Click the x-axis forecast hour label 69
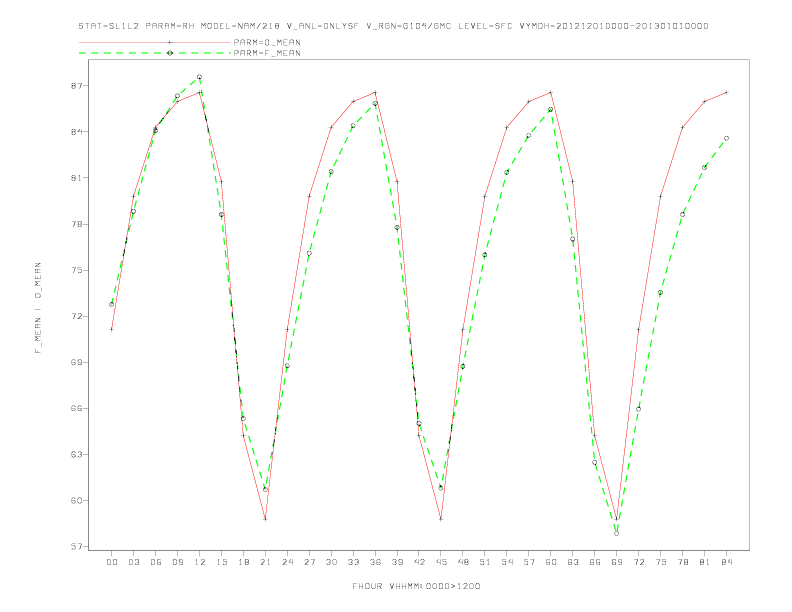 617,562
